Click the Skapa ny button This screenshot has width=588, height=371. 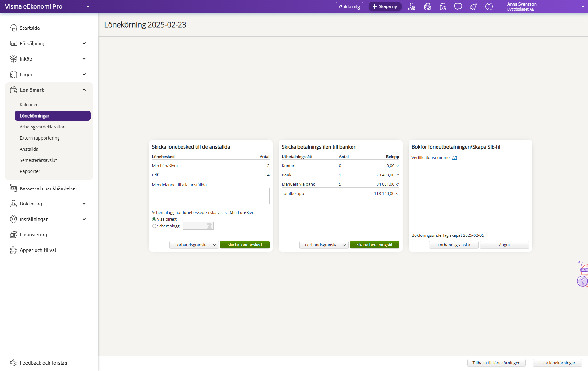pos(385,6)
